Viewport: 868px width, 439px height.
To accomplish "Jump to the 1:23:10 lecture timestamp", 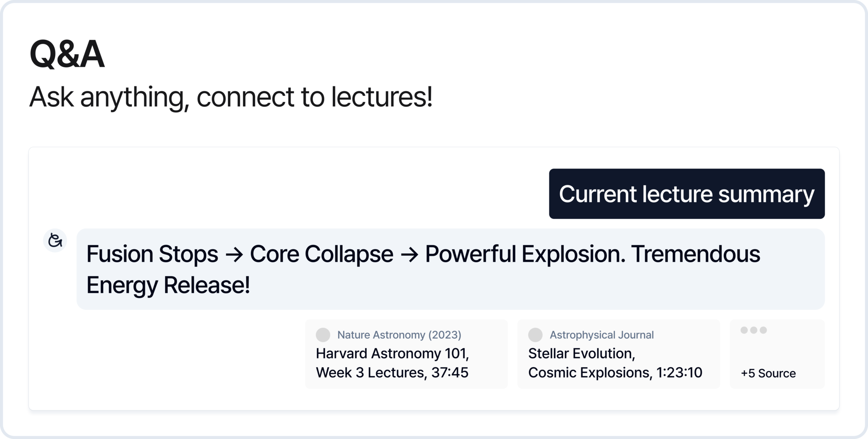I will (x=679, y=373).
